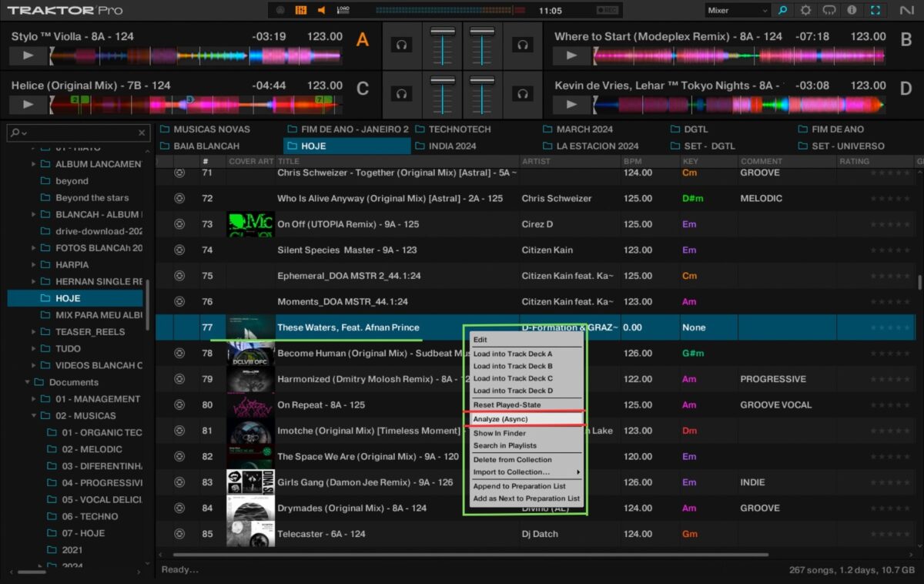Expand the ALBUM LANCAMEN folder

point(34,164)
